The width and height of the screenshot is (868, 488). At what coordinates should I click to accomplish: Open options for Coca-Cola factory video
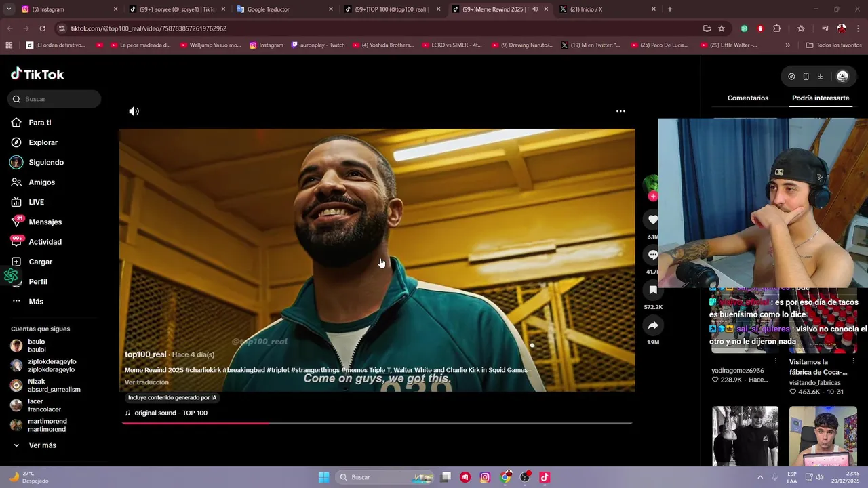click(853, 361)
